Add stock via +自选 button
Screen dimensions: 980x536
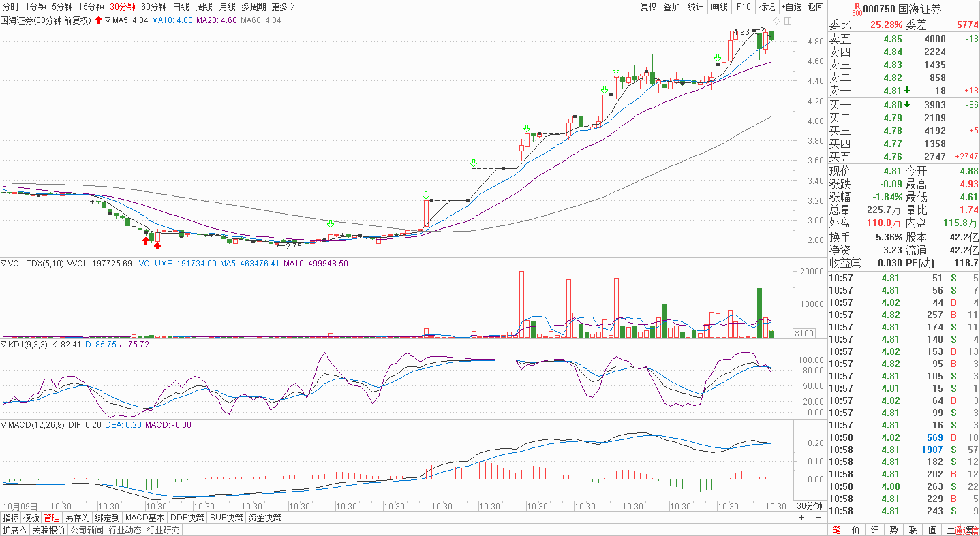click(791, 7)
